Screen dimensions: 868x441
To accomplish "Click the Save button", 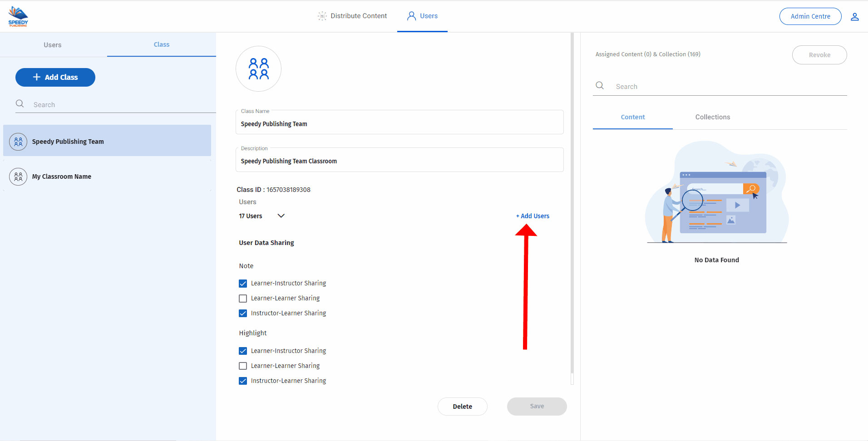I will (537, 407).
